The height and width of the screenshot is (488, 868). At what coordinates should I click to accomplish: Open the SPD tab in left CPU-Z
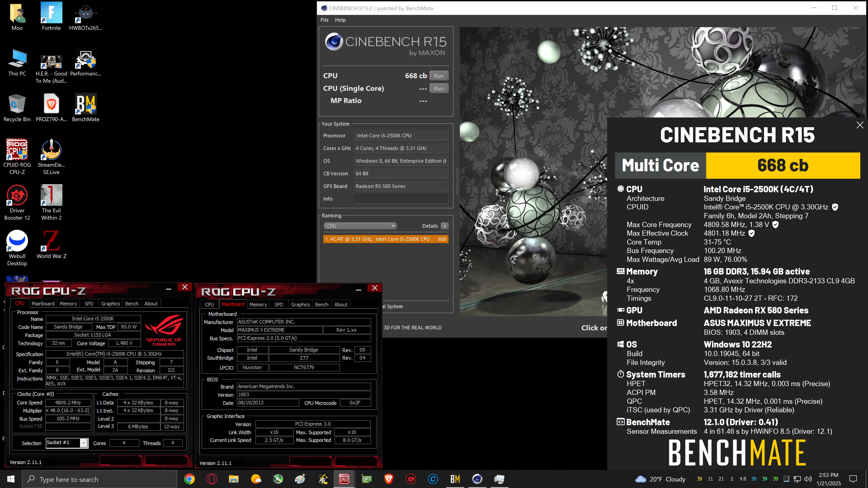pyautogui.click(x=89, y=303)
